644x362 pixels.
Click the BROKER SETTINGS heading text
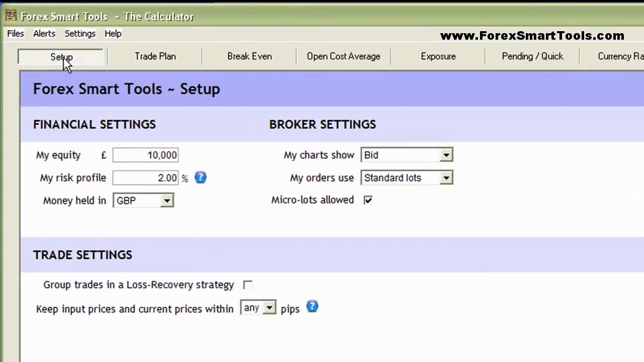[x=323, y=125]
